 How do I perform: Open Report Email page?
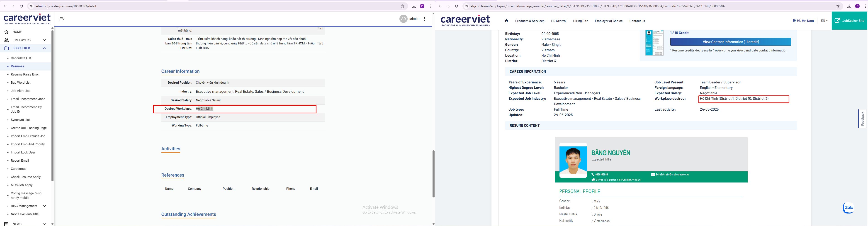coord(20,161)
